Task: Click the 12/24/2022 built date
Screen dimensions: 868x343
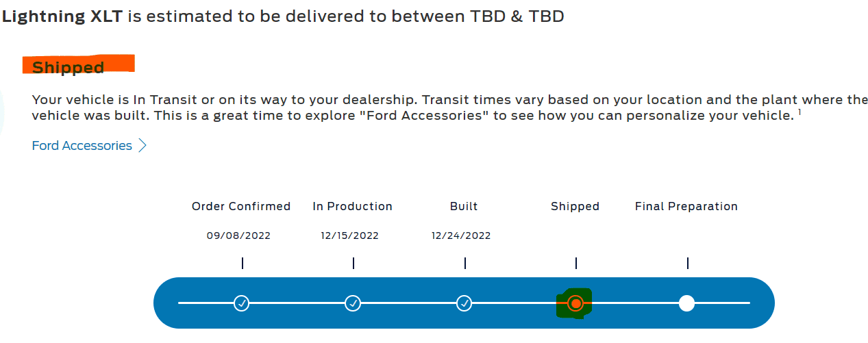Action: click(461, 236)
